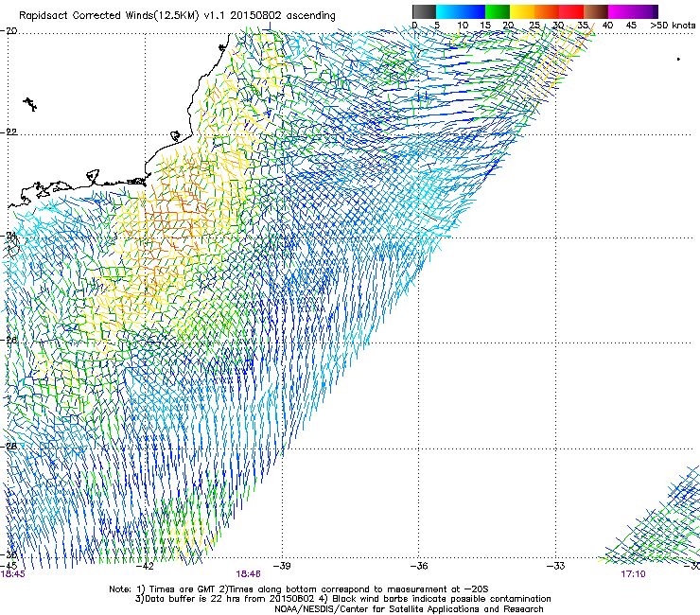Click the yellow 20-25 knots legend segment
This screenshot has width=700, height=615.
(x=522, y=11)
